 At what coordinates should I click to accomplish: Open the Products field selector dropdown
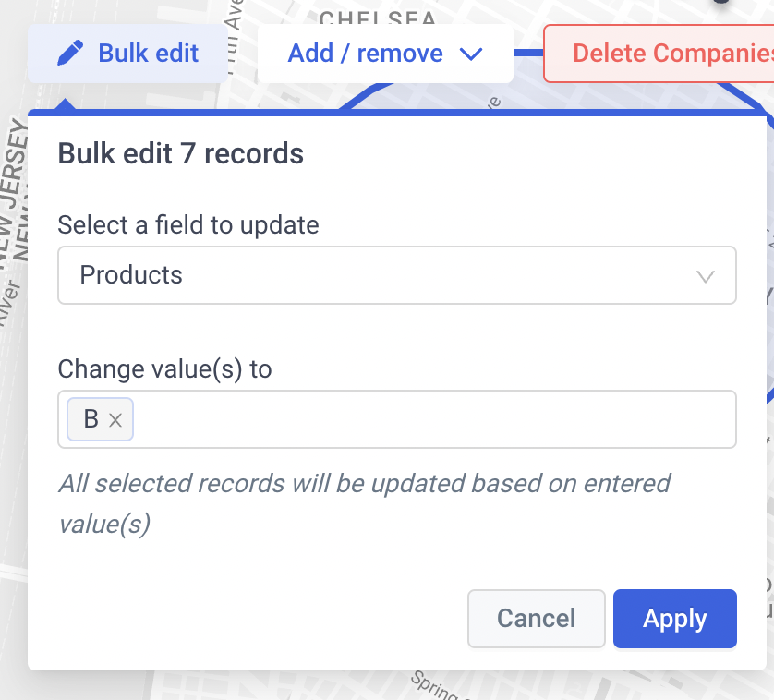pos(397,275)
